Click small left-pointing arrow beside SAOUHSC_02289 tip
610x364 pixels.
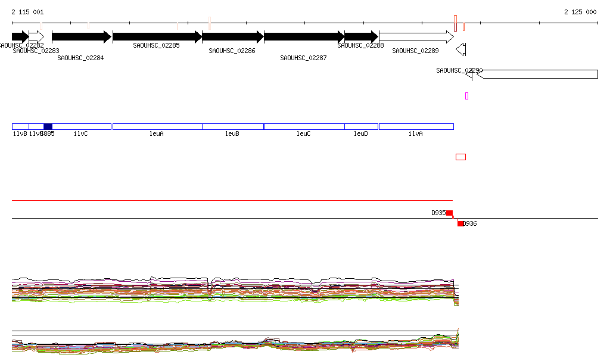tap(461, 49)
